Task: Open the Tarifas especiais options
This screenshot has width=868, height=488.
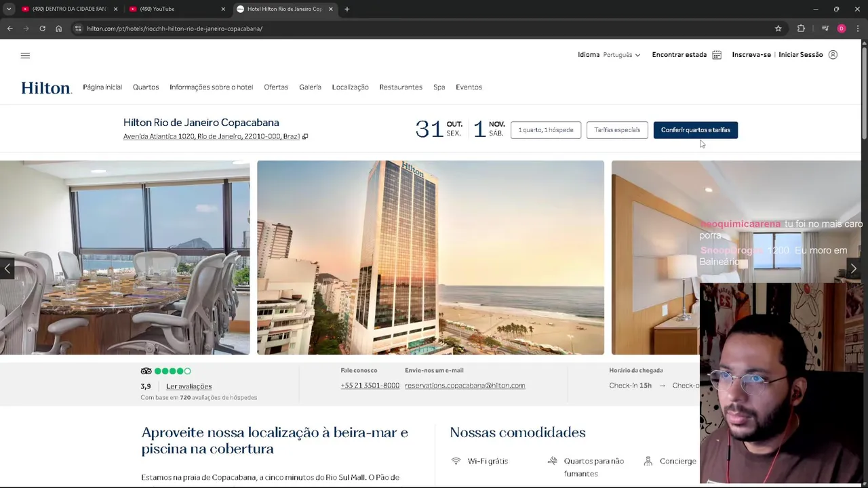Action: [x=617, y=130]
